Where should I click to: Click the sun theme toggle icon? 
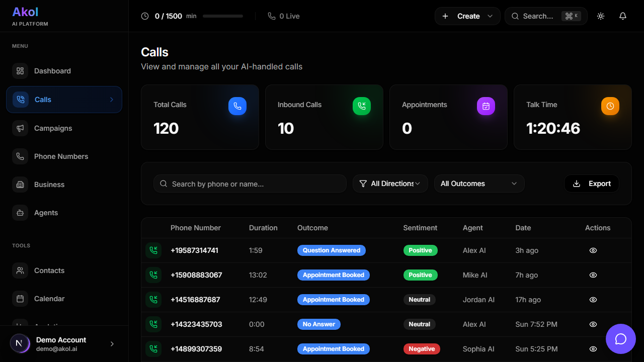[601, 16]
